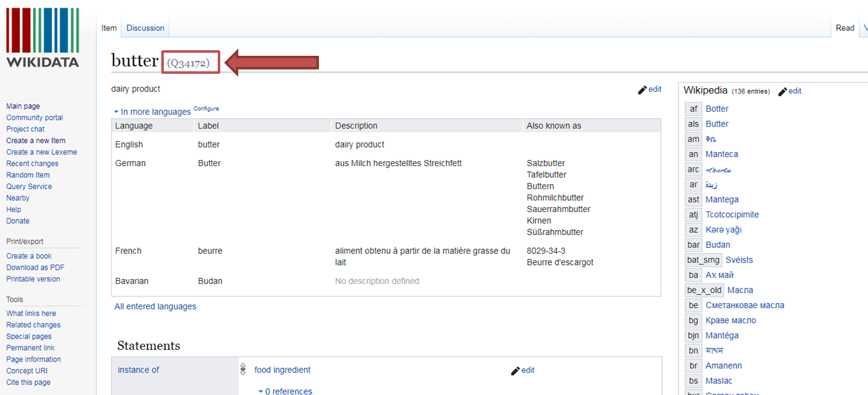
Task: Open All entered languages link
Action: coord(155,306)
